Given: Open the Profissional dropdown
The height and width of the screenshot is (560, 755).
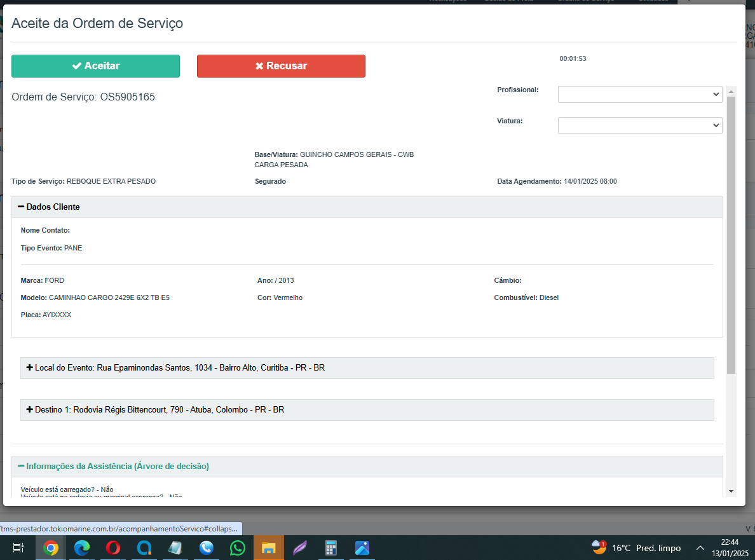Looking at the screenshot, I should tap(639, 94).
